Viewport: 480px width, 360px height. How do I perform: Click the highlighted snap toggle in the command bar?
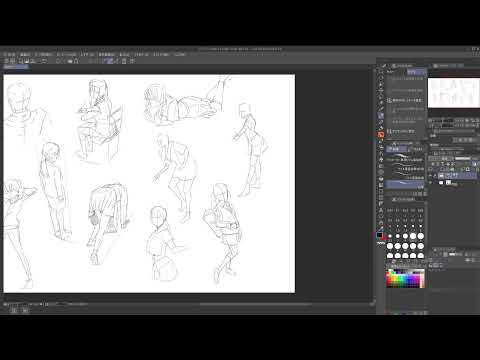pyautogui.click(x=108, y=61)
